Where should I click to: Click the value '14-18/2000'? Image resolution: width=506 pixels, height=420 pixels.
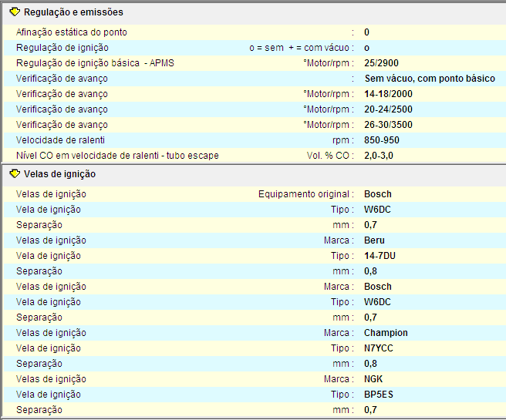point(388,94)
